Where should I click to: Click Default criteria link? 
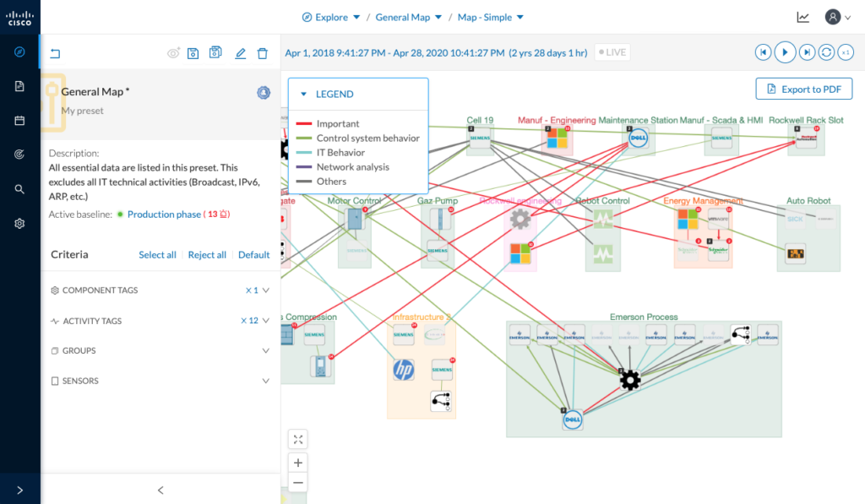[253, 255]
